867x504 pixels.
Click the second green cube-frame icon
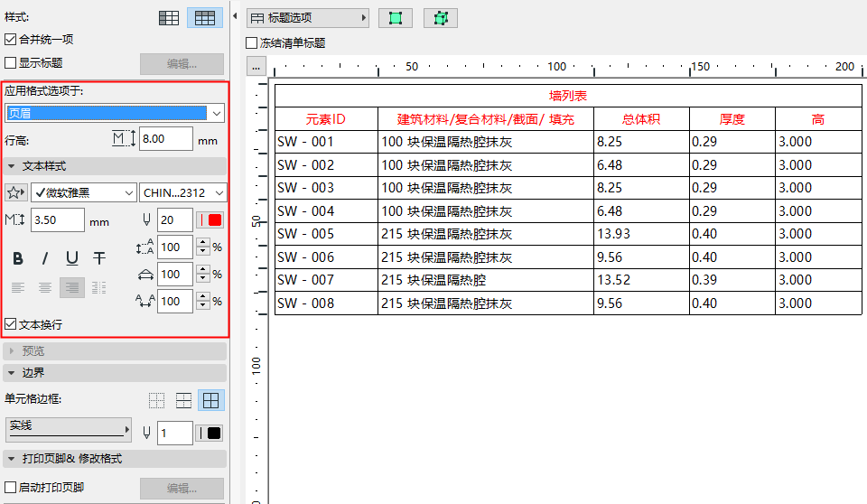coord(441,18)
